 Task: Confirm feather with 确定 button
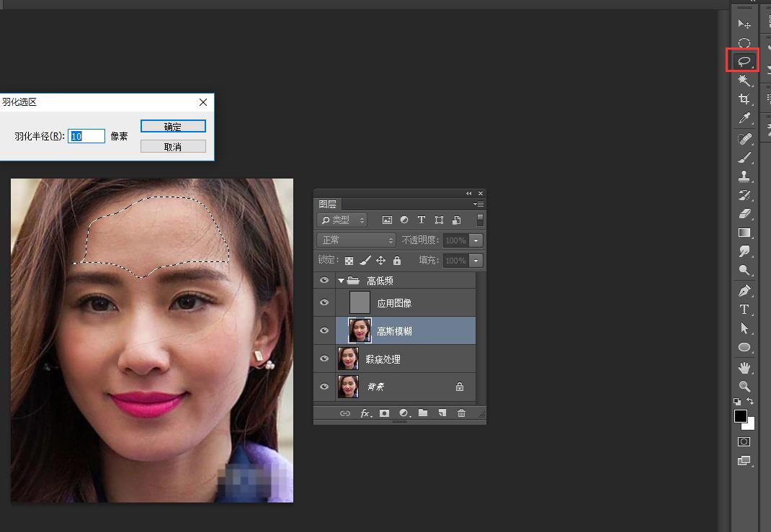coord(173,126)
